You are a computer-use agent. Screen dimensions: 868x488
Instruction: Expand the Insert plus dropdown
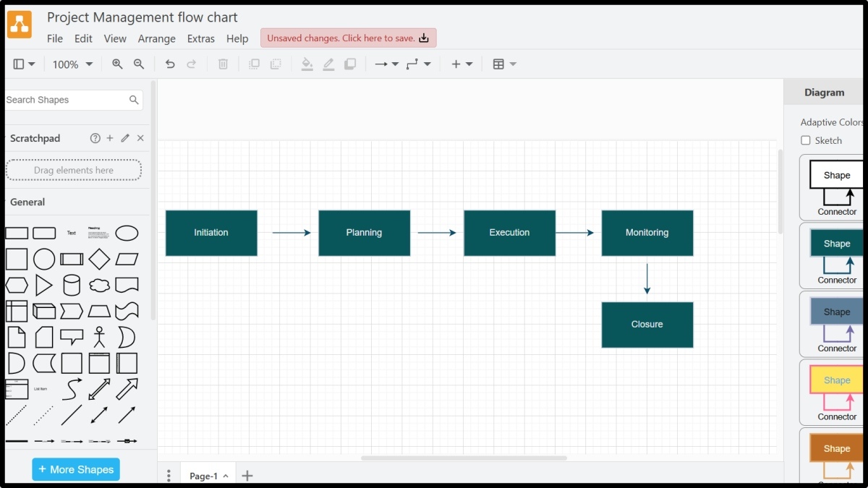coord(461,64)
